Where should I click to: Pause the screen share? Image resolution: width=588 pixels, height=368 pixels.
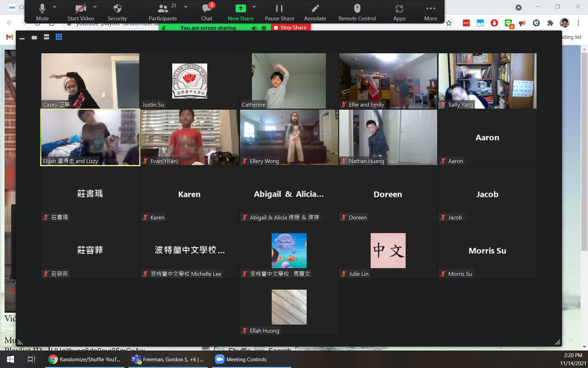point(279,8)
